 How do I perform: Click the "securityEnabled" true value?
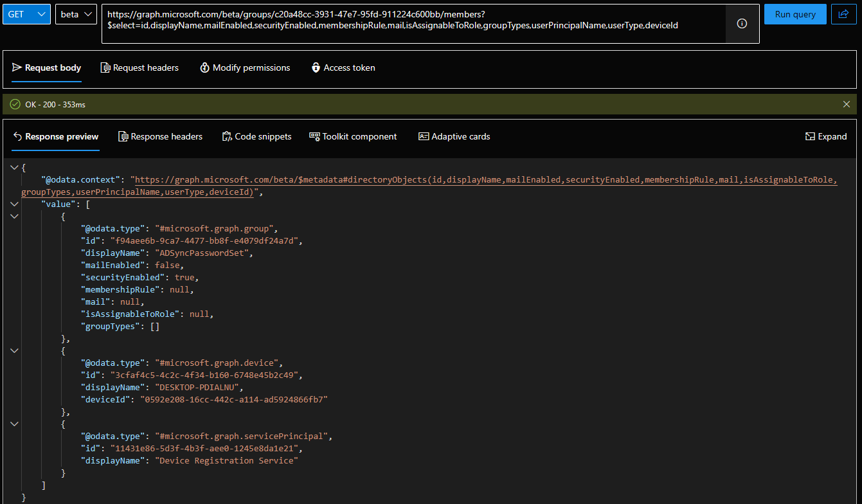185,277
